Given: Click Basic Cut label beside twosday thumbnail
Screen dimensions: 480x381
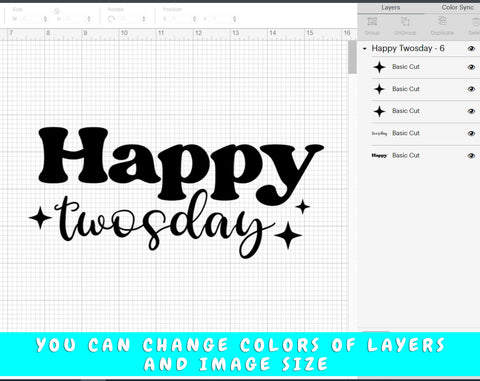Looking at the screenshot, I should pyautogui.click(x=406, y=133).
